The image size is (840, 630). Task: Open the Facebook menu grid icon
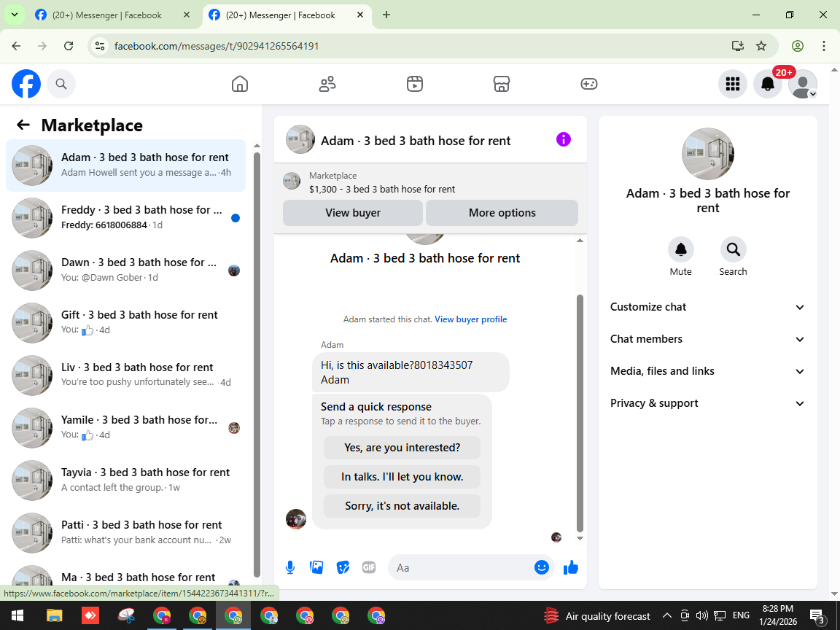[x=732, y=84]
